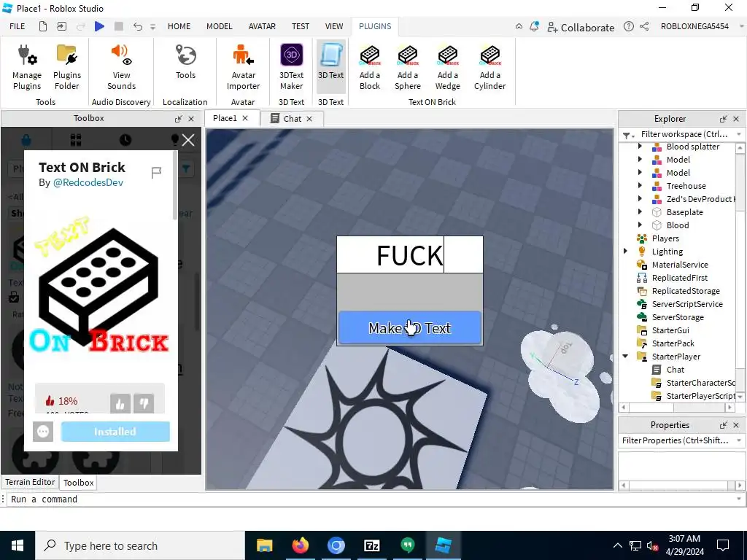
Task: Click the 3D text input field
Action: (x=410, y=254)
